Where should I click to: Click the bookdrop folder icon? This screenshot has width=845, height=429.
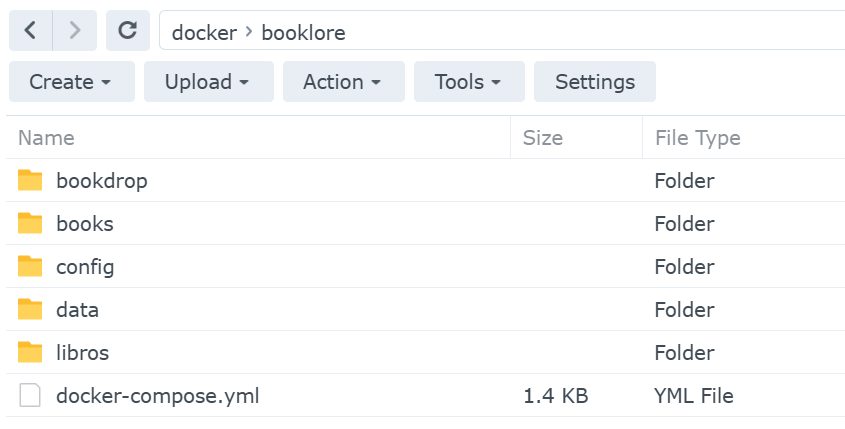click(x=31, y=181)
